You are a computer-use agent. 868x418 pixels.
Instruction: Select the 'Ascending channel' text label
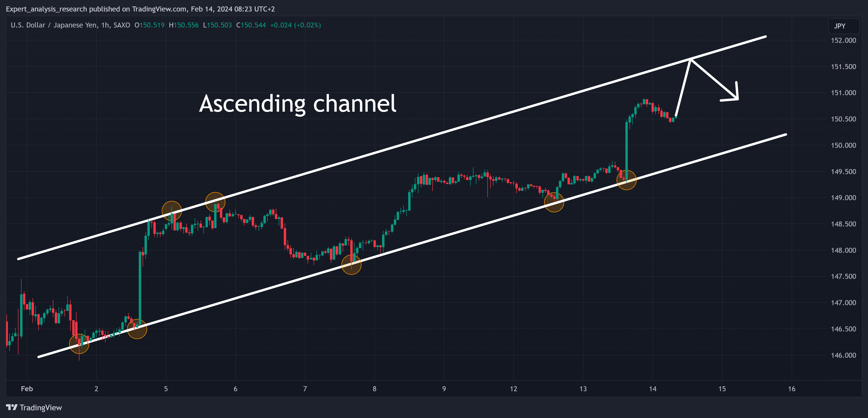click(x=298, y=103)
